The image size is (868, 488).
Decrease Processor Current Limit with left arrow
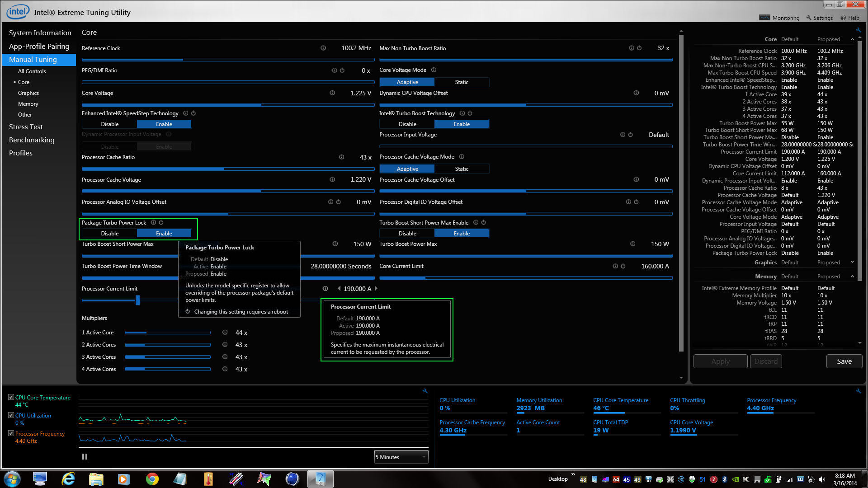(339, 289)
